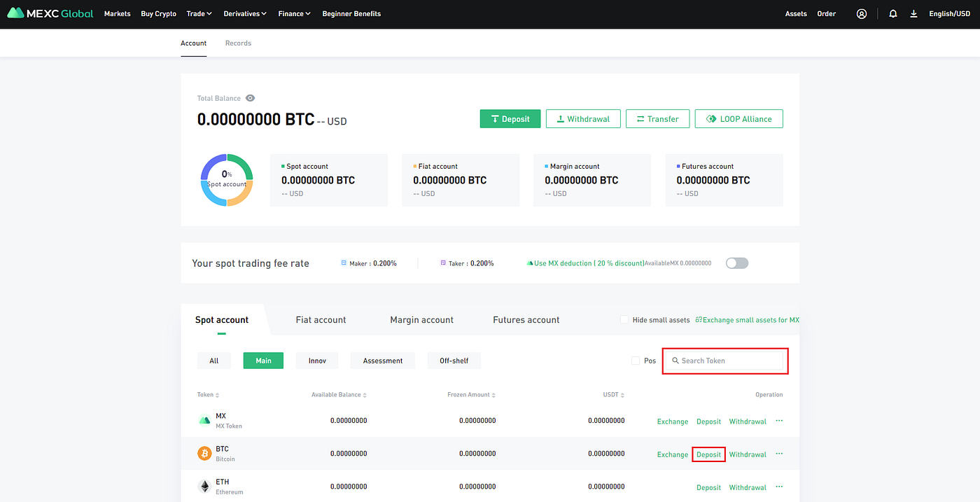
Task: Sort by Available Balance column
Action: point(339,395)
